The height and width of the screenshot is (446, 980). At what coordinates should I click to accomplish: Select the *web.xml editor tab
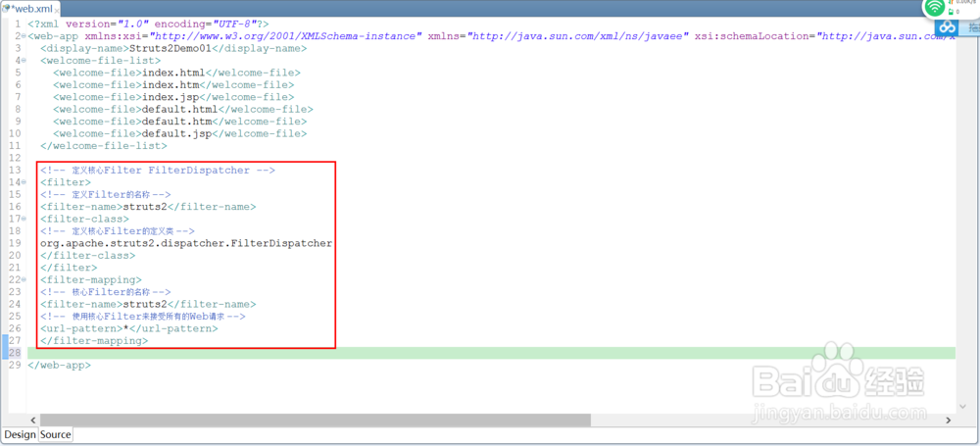pos(31,9)
